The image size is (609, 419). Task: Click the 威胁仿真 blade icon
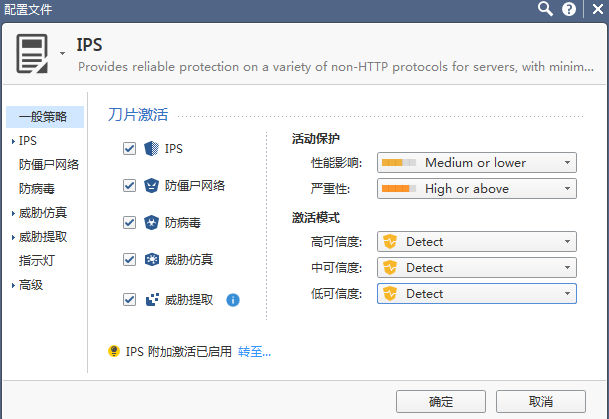pos(151,259)
